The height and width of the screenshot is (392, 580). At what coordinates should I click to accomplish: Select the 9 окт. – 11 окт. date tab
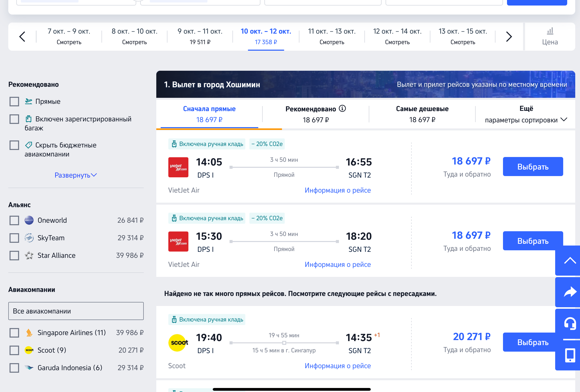200,37
